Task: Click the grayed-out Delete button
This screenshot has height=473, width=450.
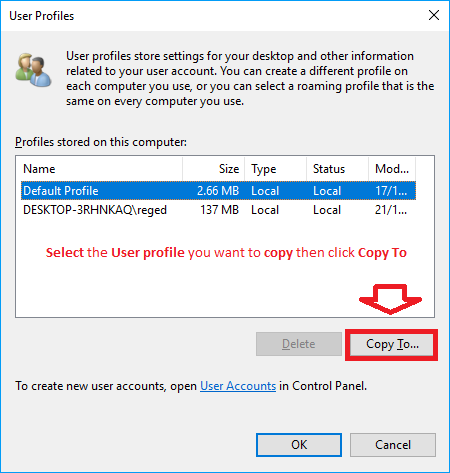Action: (x=299, y=344)
